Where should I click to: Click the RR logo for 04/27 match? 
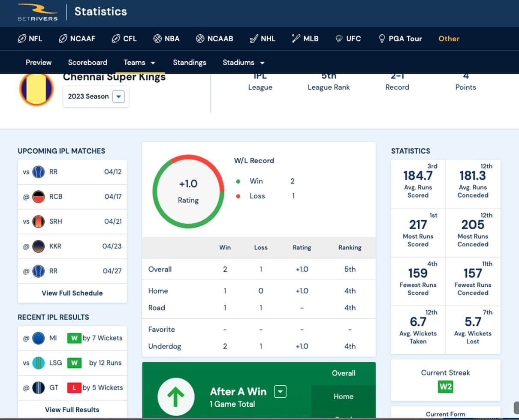[39, 271]
